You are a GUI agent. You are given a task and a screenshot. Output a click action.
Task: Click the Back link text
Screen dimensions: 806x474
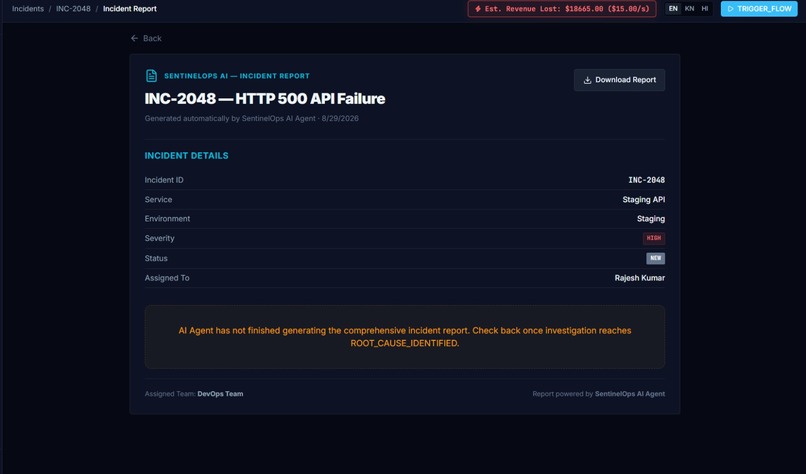[x=152, y=38]
